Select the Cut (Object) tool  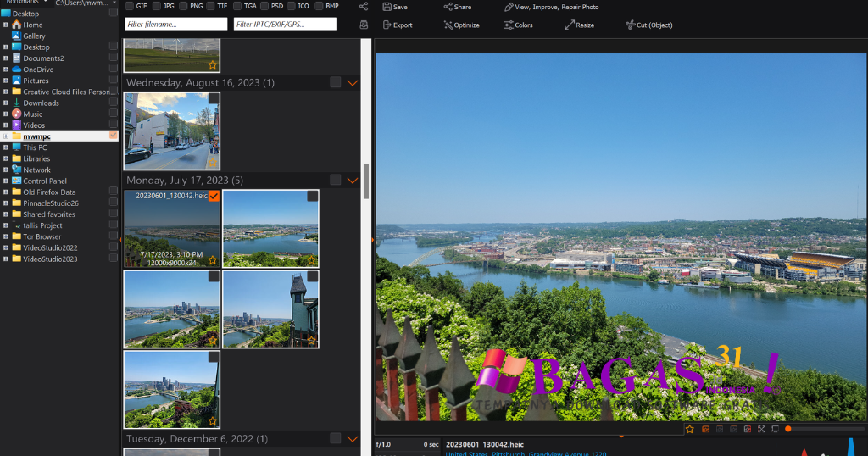648,25
